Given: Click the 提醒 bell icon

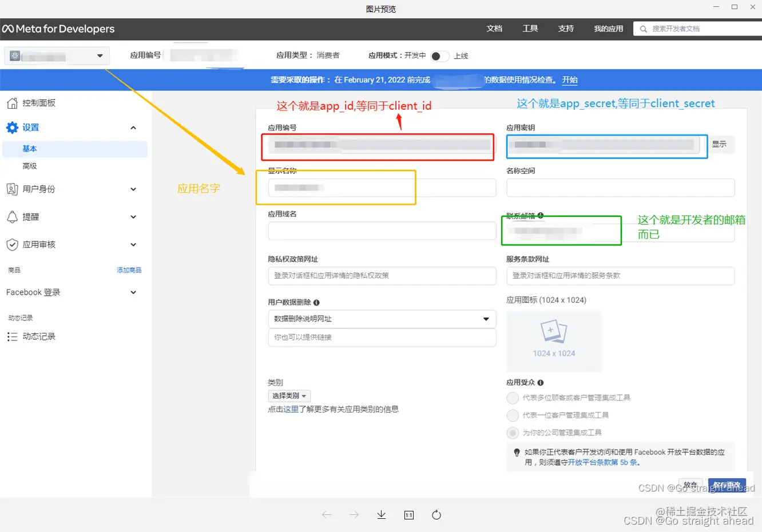Looking at the screenshot, I should 13,217.
